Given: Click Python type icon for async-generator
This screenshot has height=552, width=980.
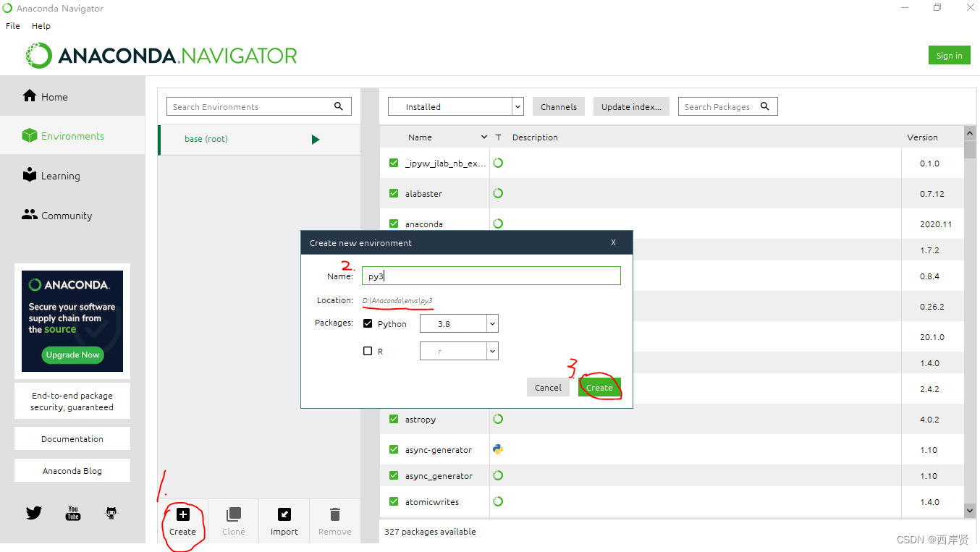Looking at the screenshot, I should pyautogui.click(x=498, y=449).
